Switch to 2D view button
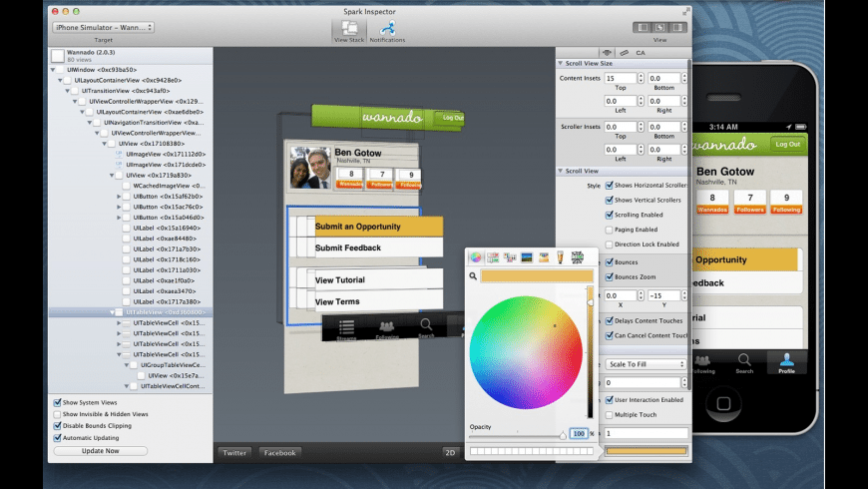 pyautogui.click(x=450, y=452)
